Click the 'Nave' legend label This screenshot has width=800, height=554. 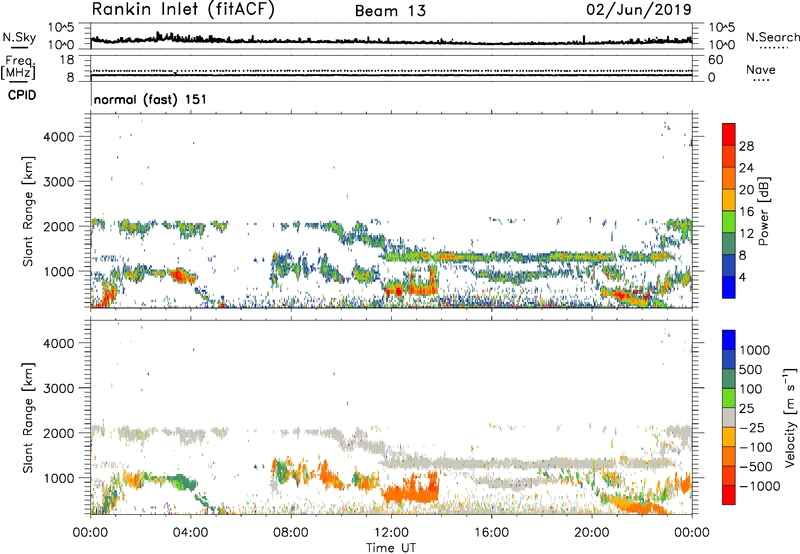(x=761, y=69)
